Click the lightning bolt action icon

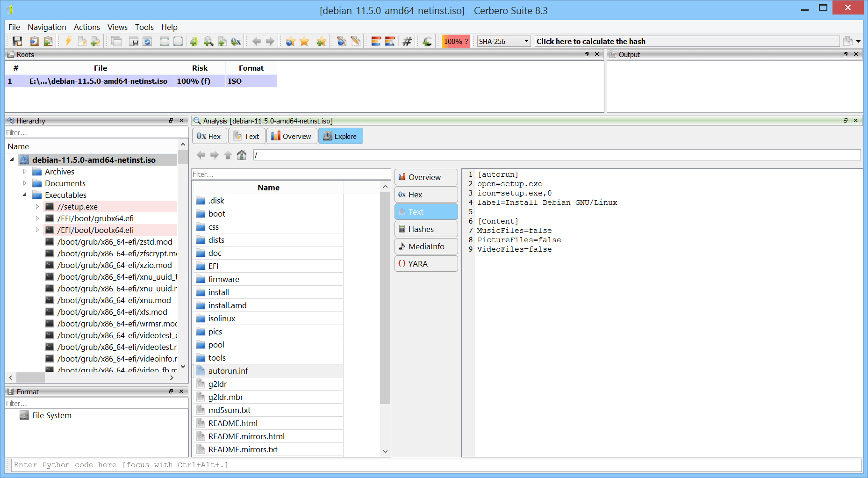click(x=68, y=41)
